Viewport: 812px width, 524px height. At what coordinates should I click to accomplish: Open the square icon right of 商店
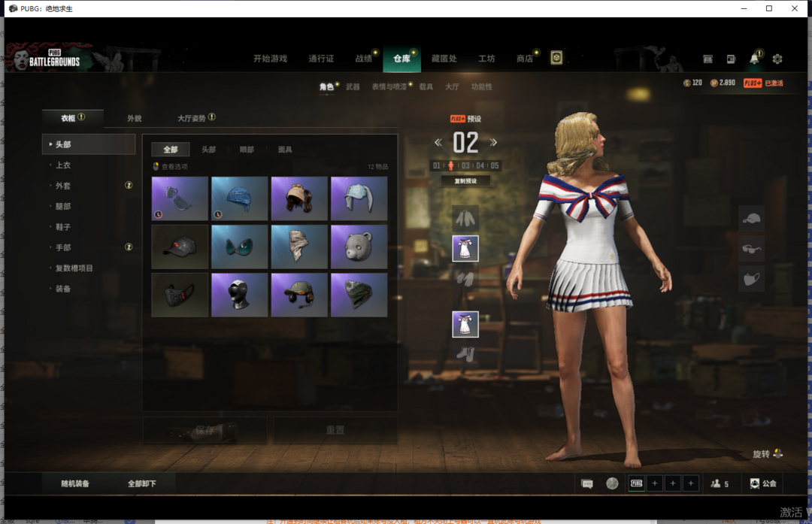556,57
